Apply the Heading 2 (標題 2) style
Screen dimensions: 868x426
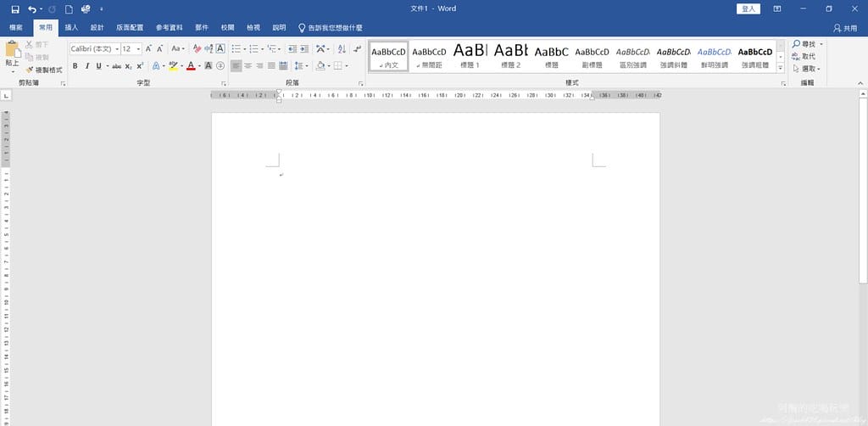pyautogui.click(x=511, y=57)
